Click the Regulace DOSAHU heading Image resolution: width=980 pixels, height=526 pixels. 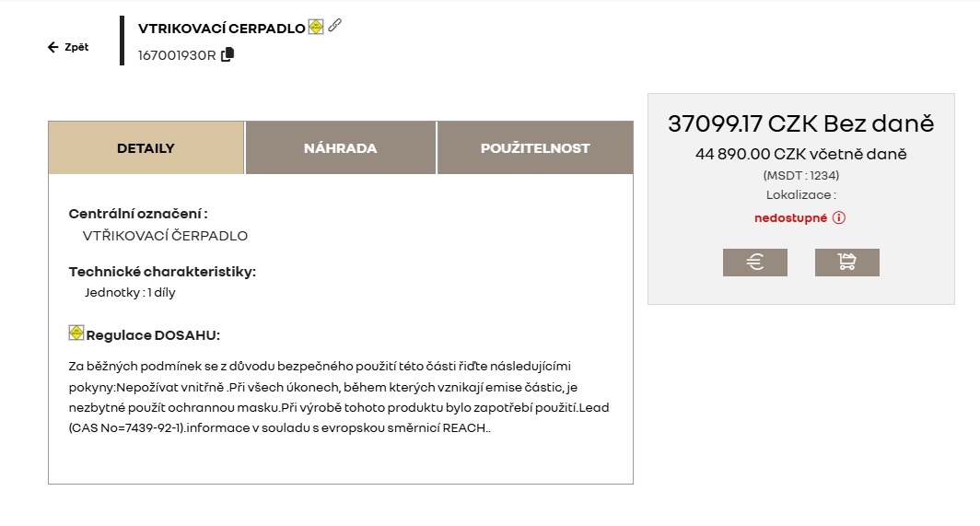pyautogui.click(x=153, y=335)
